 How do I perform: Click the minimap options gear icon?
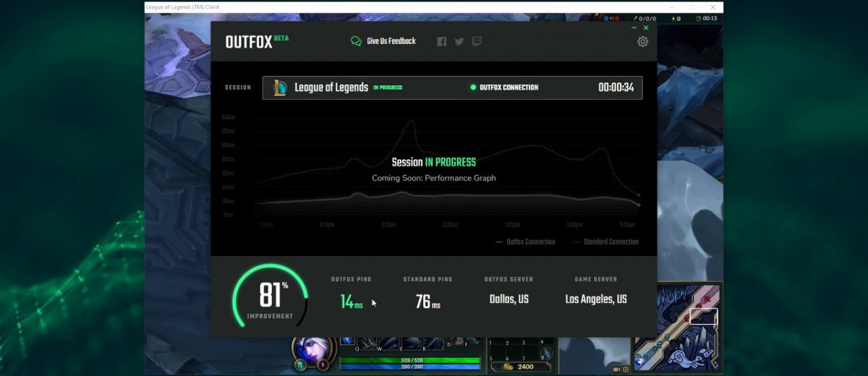pyautogui.click(x=626, y=369)
